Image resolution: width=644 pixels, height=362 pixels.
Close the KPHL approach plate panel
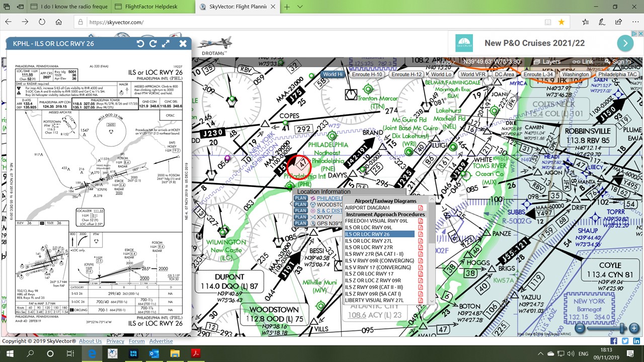(183, 44)
